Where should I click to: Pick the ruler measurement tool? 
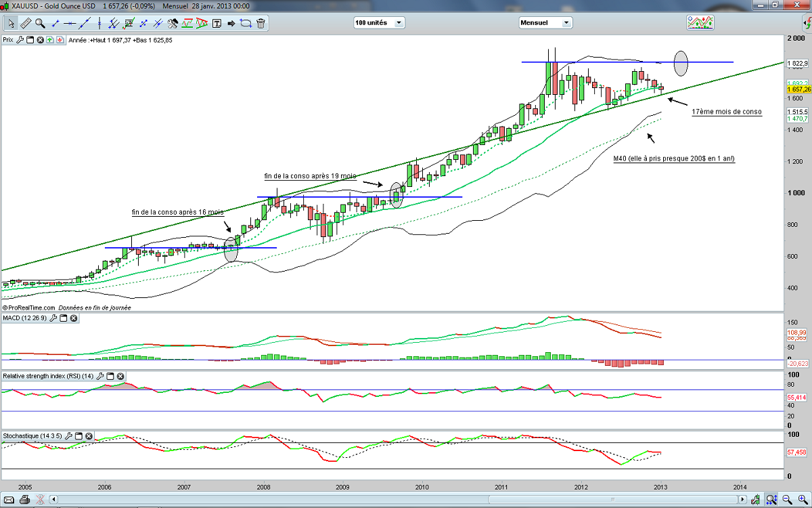point(26,23)
